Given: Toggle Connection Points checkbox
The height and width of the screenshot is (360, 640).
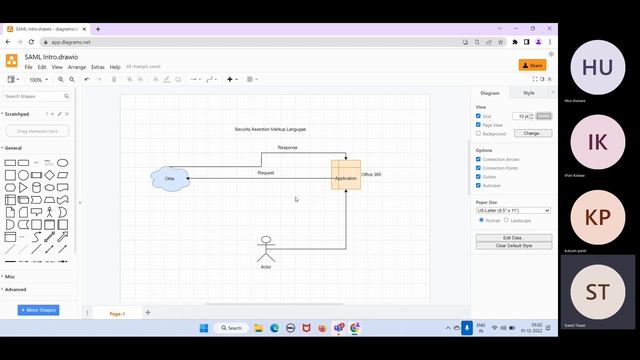Looking at the screenshot, I should click(x=478, y=168).
